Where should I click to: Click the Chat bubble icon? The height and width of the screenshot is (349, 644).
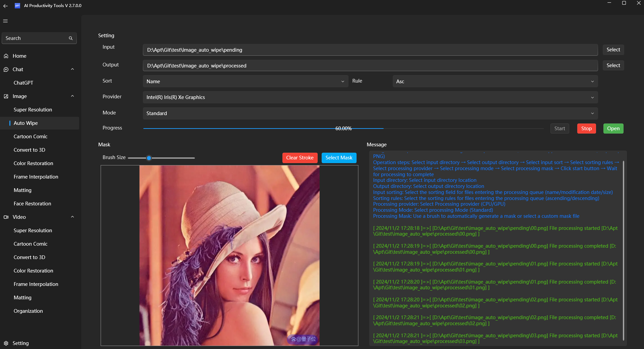(6, 69)
